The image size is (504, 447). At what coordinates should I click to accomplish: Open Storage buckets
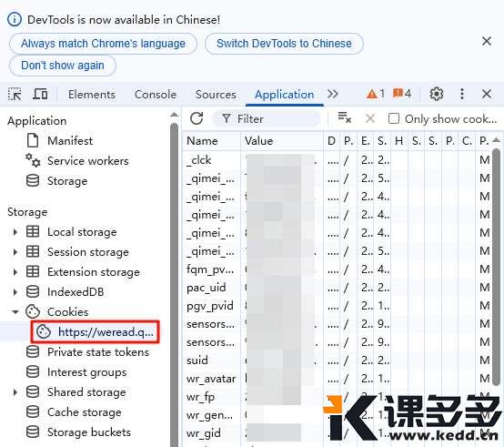tap(89, 432)
